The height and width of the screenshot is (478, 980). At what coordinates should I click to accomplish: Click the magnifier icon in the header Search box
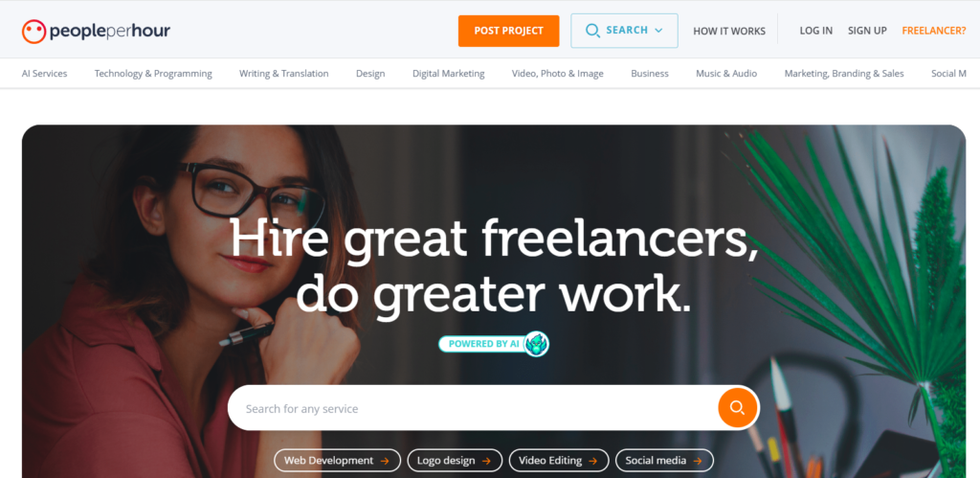click(592, 31)
